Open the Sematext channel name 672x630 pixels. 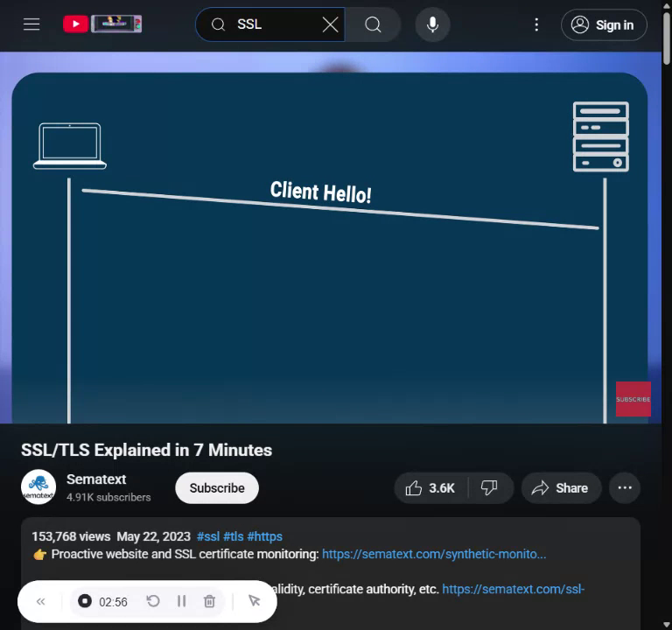point(96,479)
